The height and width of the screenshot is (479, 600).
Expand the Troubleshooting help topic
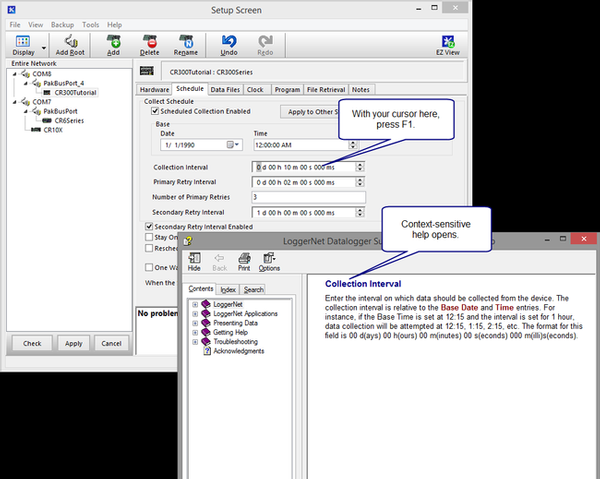click(x=195, y=341)
